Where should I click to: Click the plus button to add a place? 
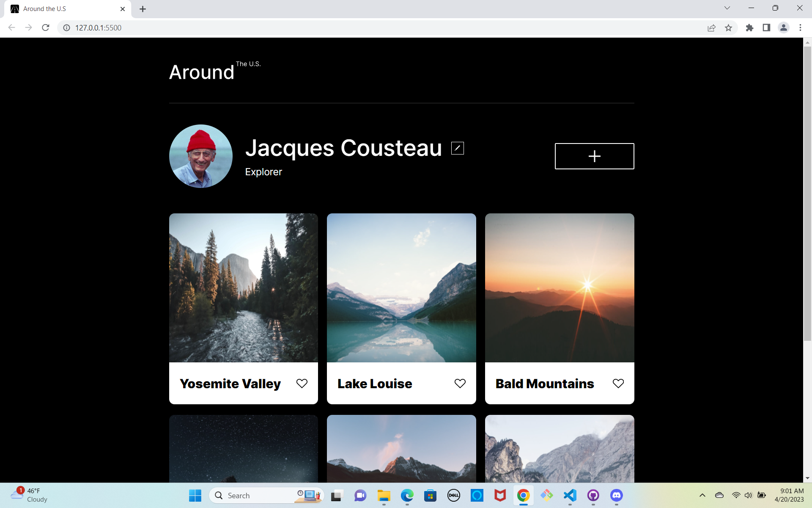click(594, 156)
